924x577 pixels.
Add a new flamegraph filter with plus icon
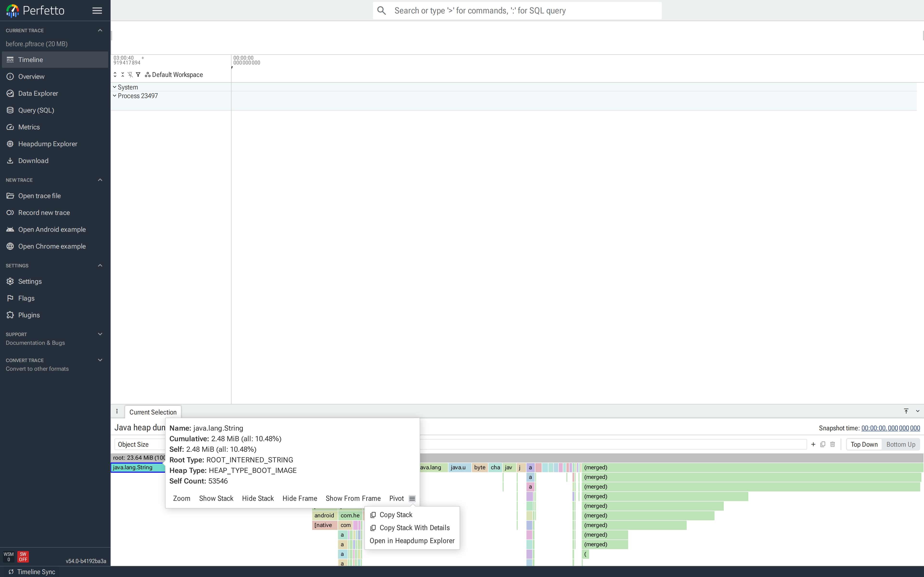[813, 444]
